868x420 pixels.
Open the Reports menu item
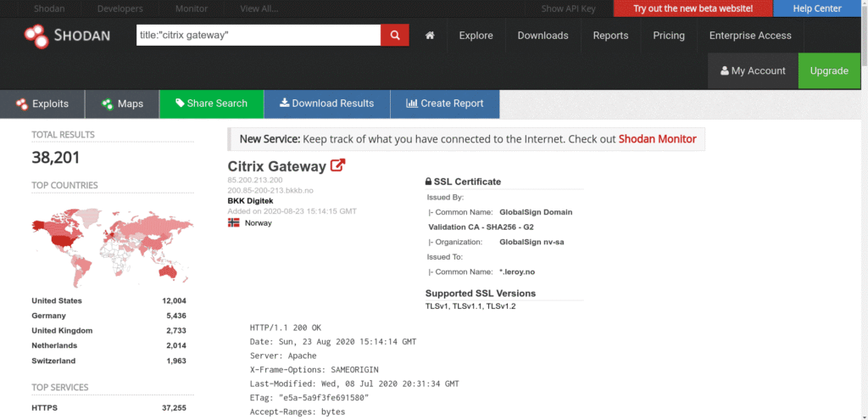[610, 36]
